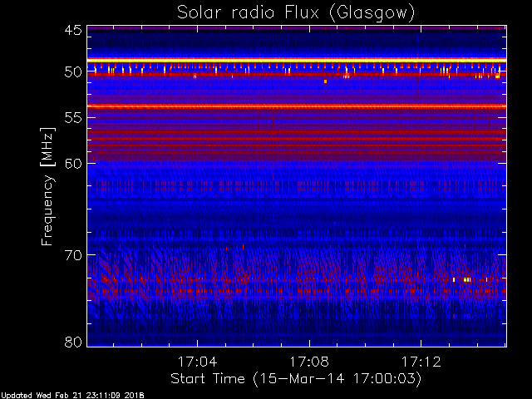
Task: Click the 17:08 time axis label
Action: [309, 362]
